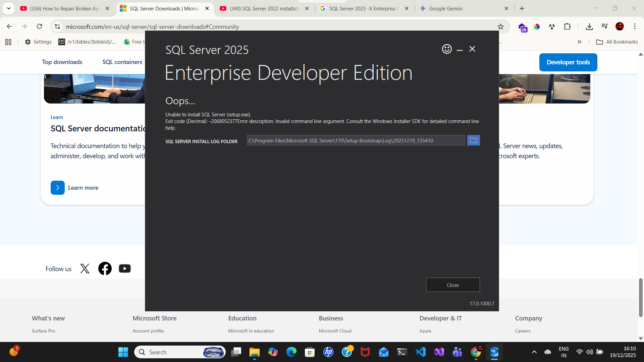Expand the tab search dropdown arrow
Screen dimensions: 644x362
9,8
